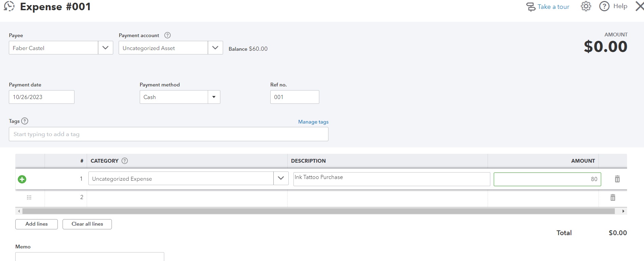Expand the Payment account dropdown arrow
644x261 pixels.
215,48
